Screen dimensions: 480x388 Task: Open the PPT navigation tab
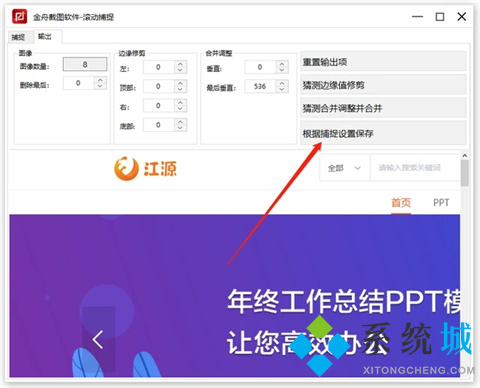441,203
